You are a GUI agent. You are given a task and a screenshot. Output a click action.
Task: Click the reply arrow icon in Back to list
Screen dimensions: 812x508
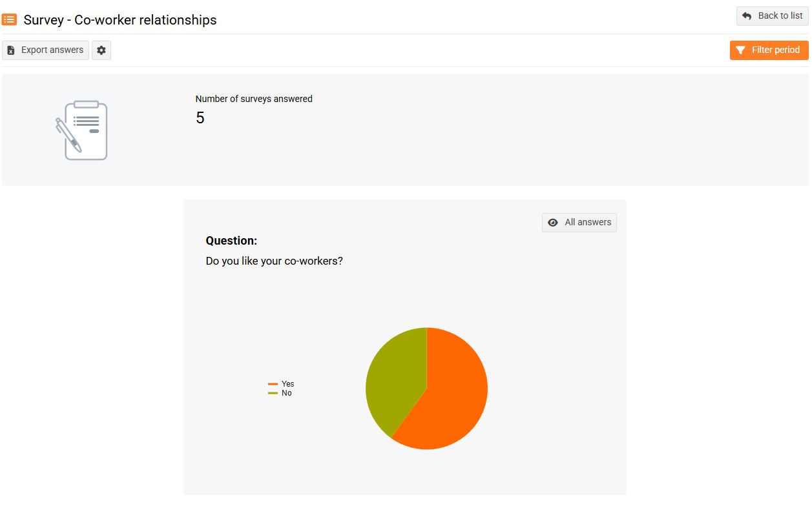click(x=747, y=16)
